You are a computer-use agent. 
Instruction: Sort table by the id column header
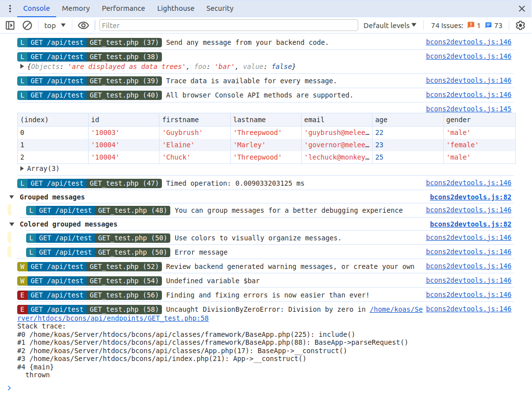[124, 120]
